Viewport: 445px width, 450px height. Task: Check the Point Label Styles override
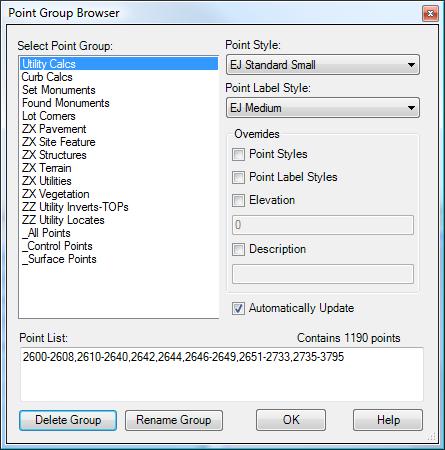[238, 177]
